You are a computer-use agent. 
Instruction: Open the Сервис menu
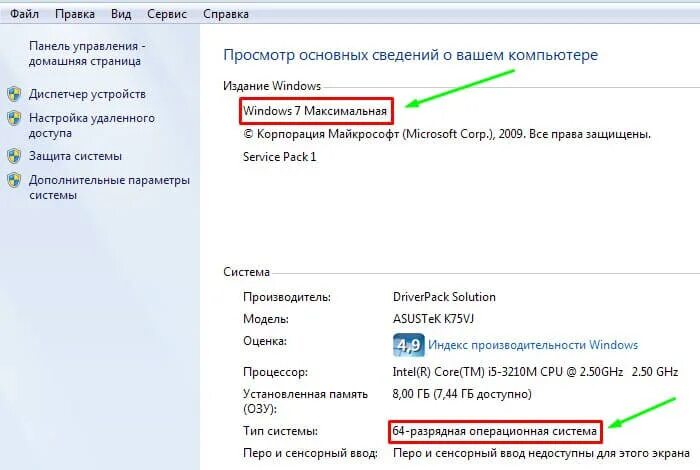(x=167, y=14)
